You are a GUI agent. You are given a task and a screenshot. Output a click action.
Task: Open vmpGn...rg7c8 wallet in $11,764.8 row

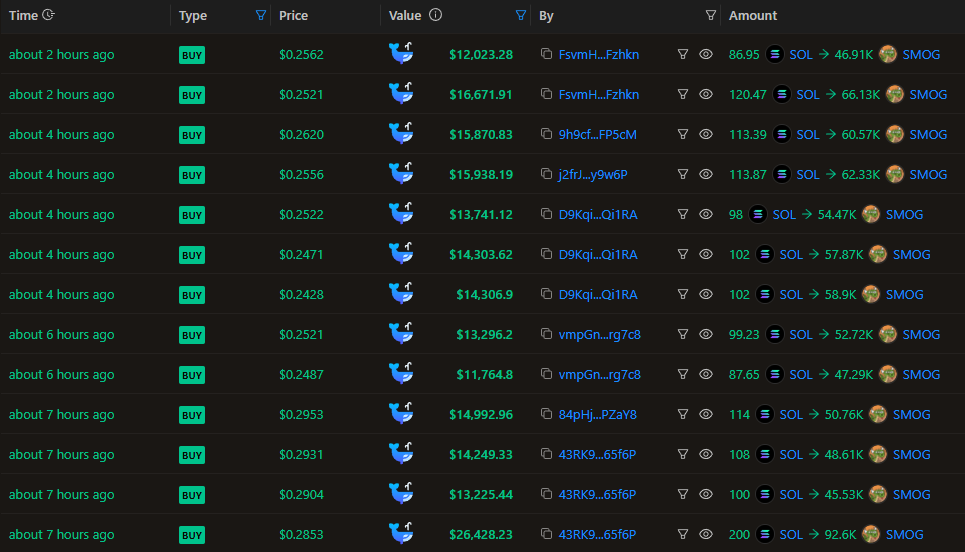pos(599,375)
